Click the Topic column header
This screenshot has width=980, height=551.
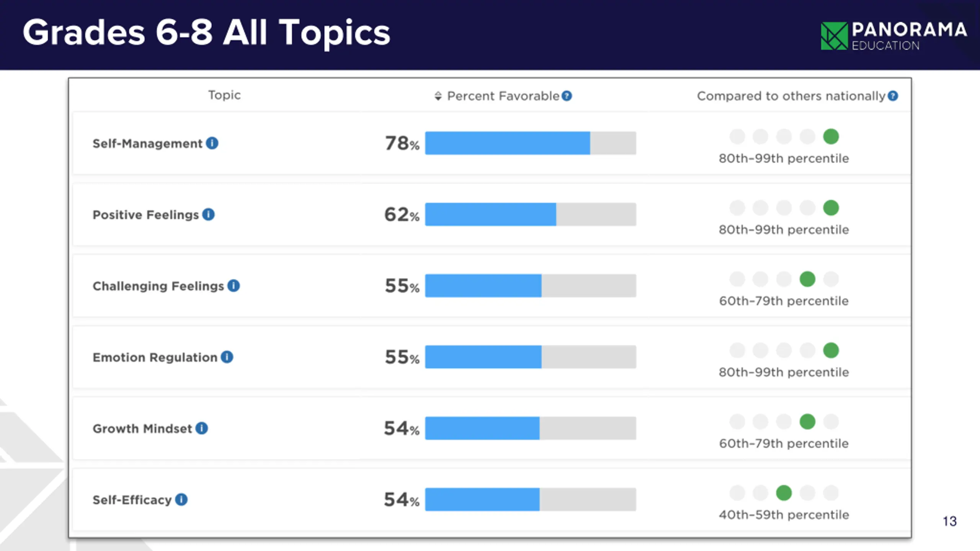click(224, 95)
